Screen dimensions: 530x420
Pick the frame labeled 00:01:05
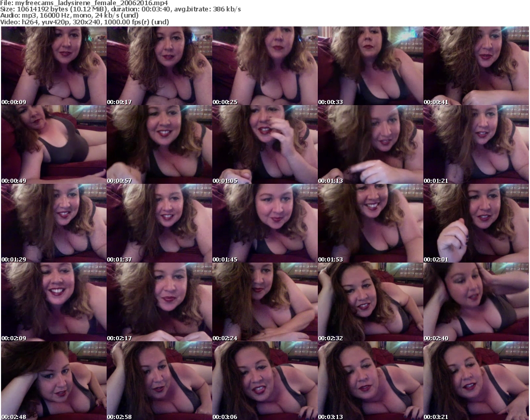[x=265, y=144]
